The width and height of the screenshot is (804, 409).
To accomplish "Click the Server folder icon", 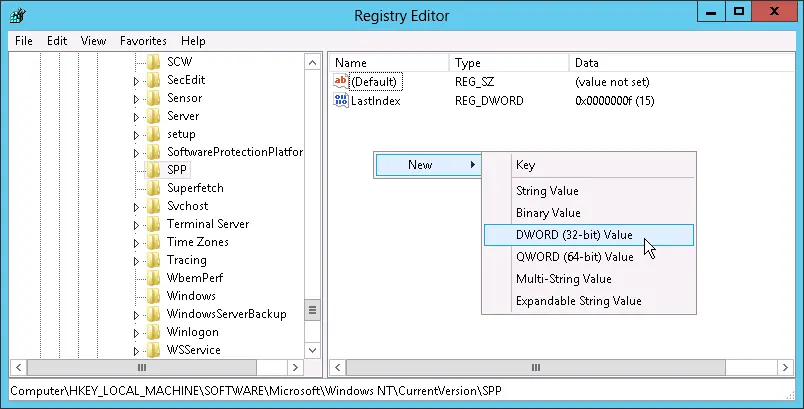I will tap(153, 116).
